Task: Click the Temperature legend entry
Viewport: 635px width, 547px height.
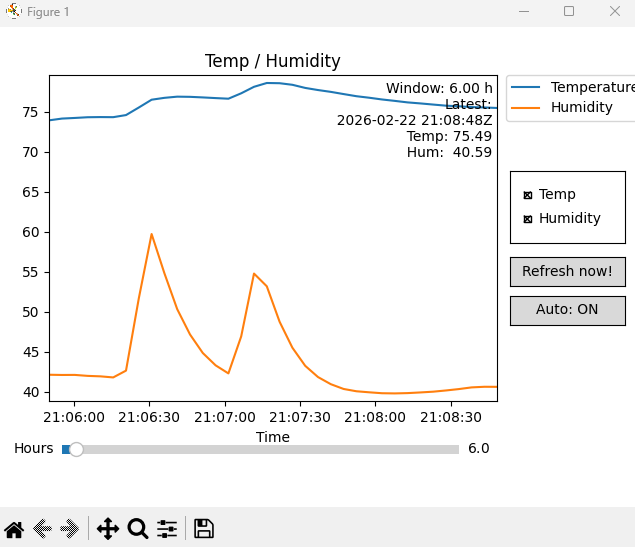Action: click(x=591, y=88)
